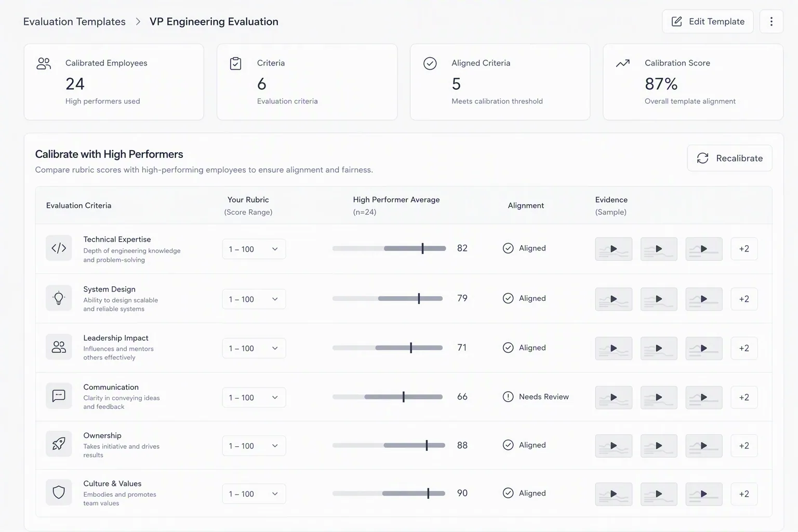Open the three-dot more options menu
Viewport: 798px width, 532px height.
click(772, 21)
